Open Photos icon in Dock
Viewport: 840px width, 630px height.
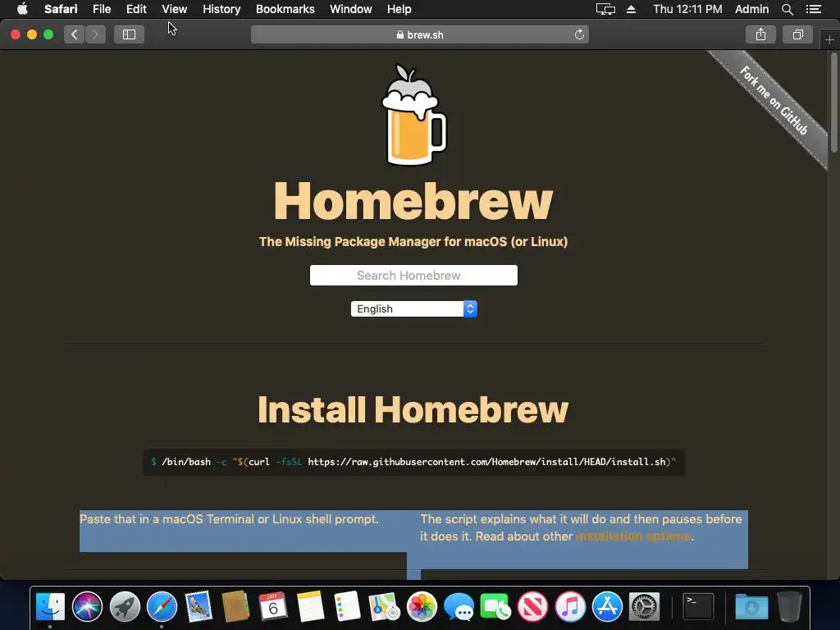[422, 607]
